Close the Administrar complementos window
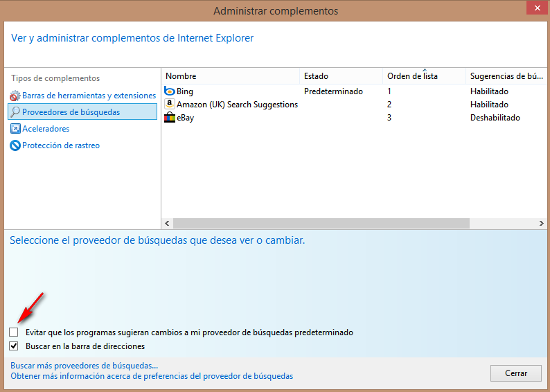 537,8
